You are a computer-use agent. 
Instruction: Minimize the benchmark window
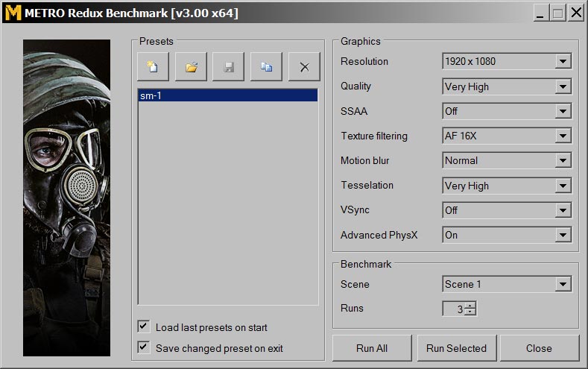[540, 13]
